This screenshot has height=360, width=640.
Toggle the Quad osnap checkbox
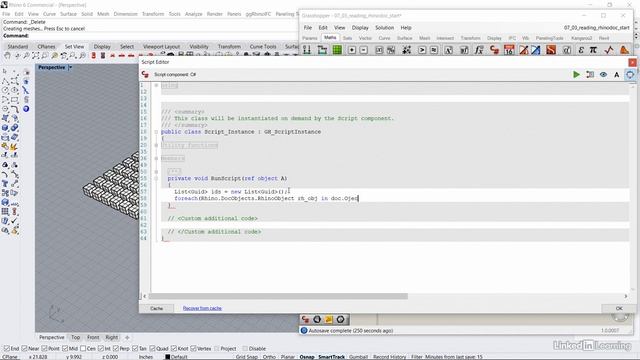152,349
